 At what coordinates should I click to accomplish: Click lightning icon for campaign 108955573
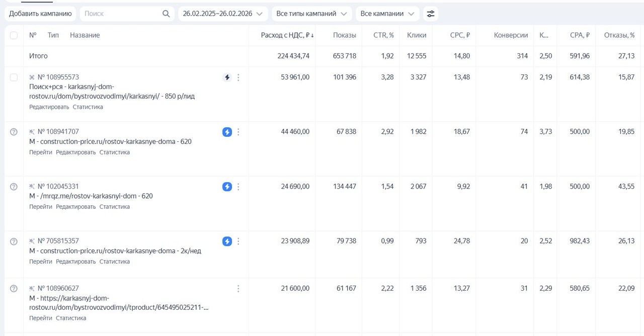(227, 77)
